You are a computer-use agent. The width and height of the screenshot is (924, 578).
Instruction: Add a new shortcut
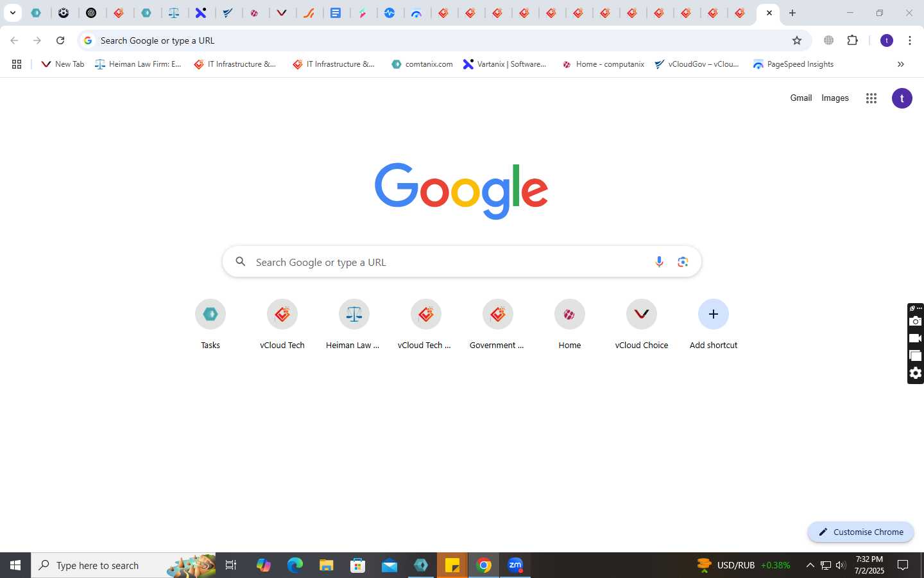coord(714,325)
